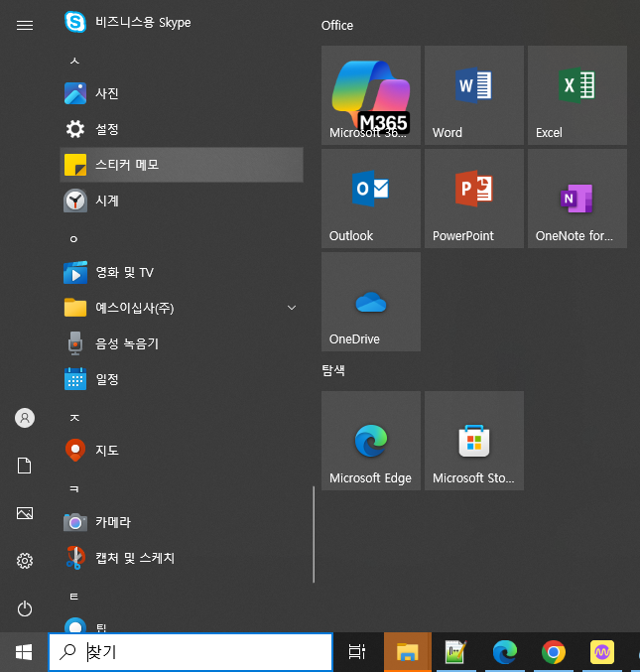Click the ㅇ letter group header
Image resolution: width=640 pixels, height=672 pixels.
coord(73,239)
